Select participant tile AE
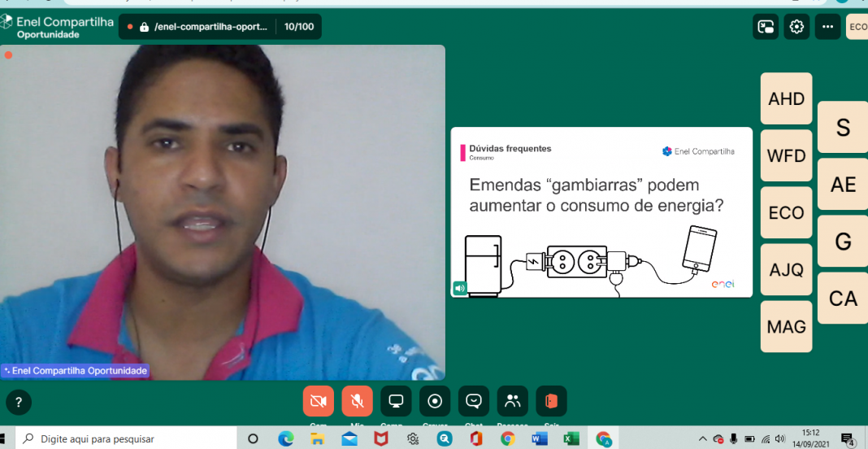Screen dimensions: 868x449 click(843, 184)
